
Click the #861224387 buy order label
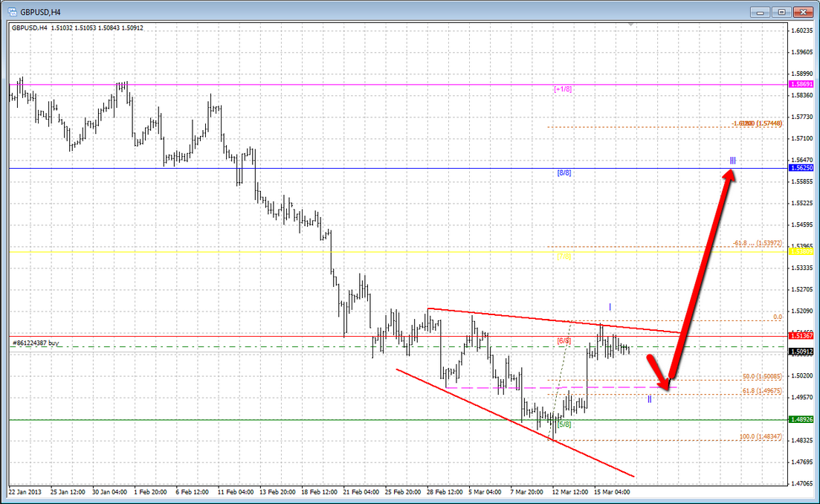pos(35,343)
